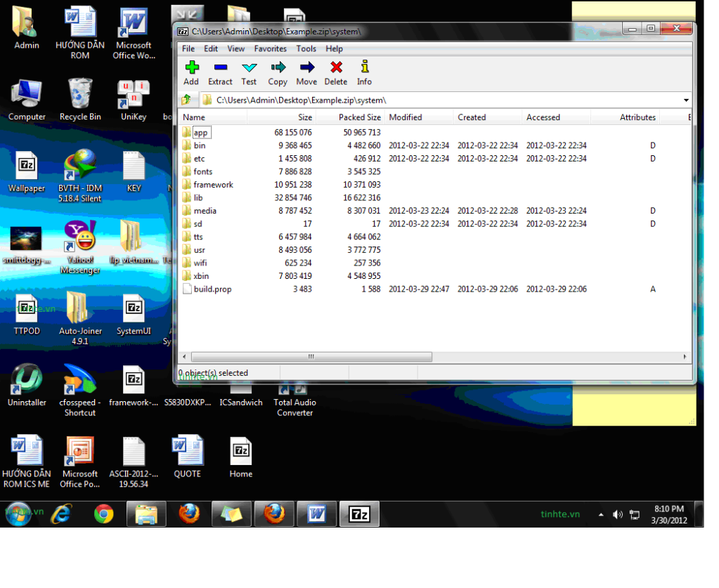The image size is (719, 588).
Task: Show hidden system tray icons
Action: (601, 515)
